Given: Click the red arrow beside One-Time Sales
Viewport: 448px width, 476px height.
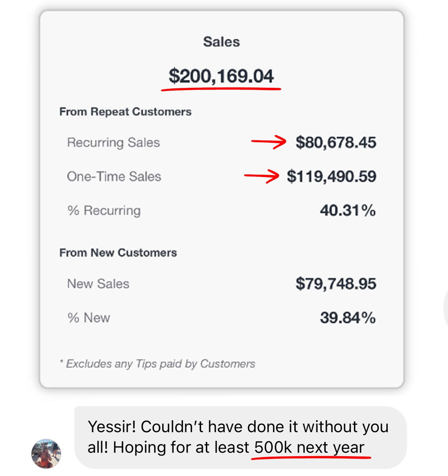Looking at the screenshot, I should click(x=261, y=176).
